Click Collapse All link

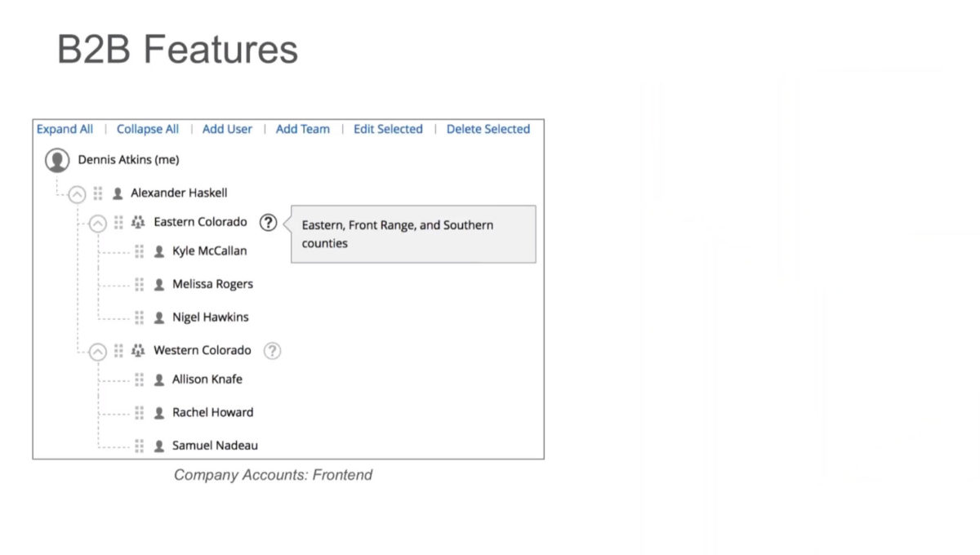click(148, 129)
